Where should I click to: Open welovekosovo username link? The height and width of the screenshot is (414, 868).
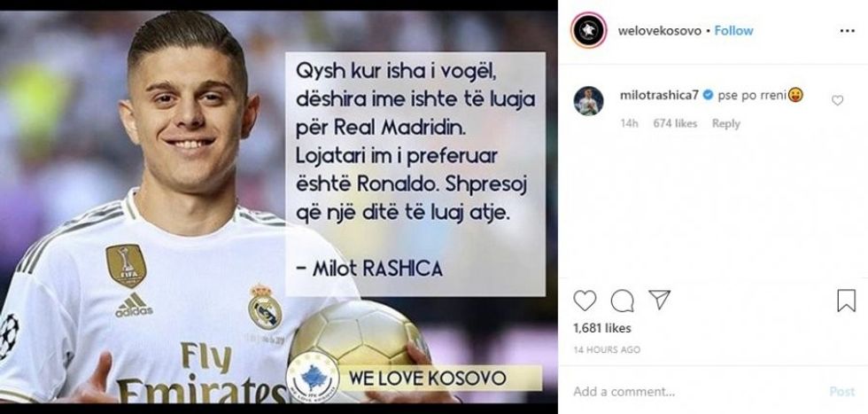[659, 30]
